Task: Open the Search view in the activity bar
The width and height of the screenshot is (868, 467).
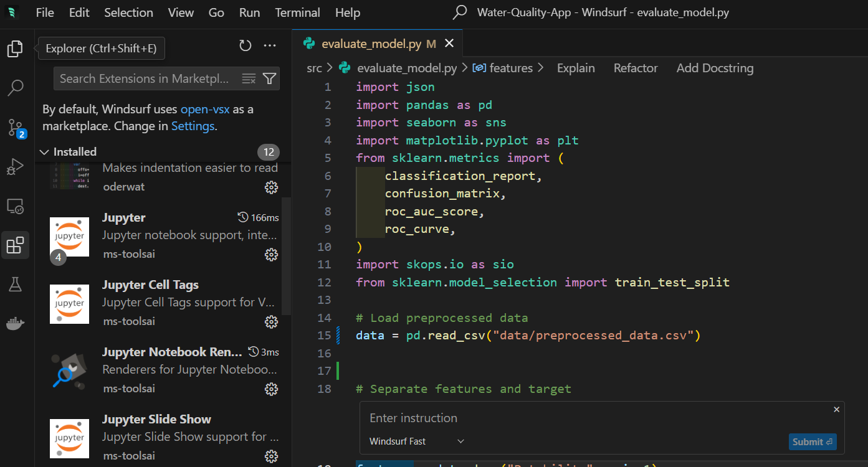Action: pos(15,88)
